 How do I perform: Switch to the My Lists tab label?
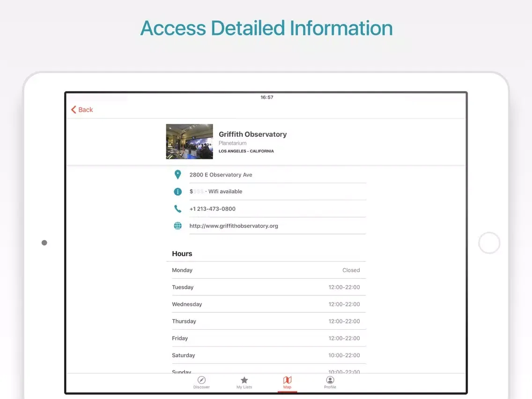point(244,387)
